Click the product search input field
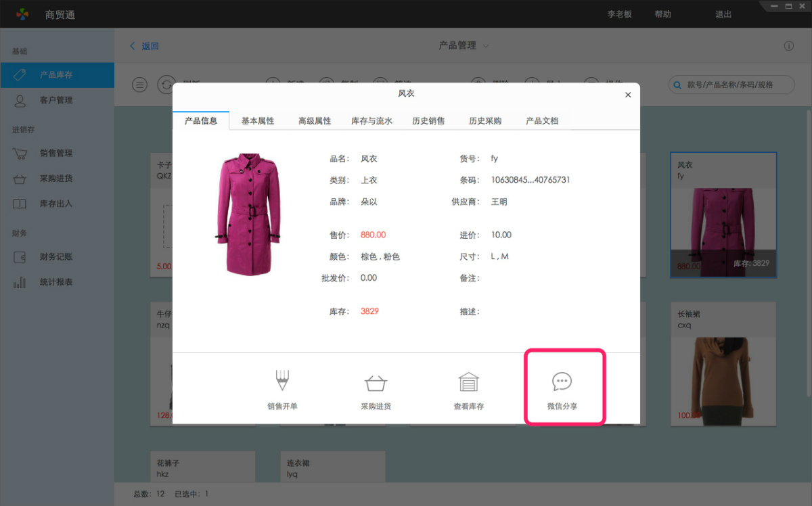The height and width of the screenshot is (506, 812). pos(731,85)
